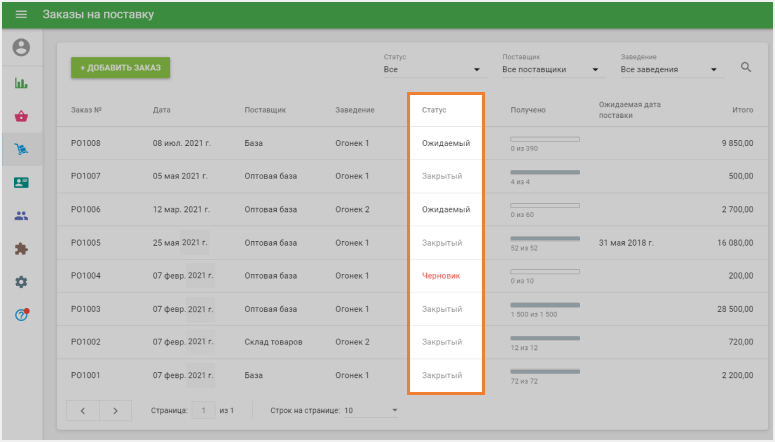The height and width of the screenshot is (442, 775).
Task: Expand the Поставщик filter dropdown
Action: pos(551,69)
